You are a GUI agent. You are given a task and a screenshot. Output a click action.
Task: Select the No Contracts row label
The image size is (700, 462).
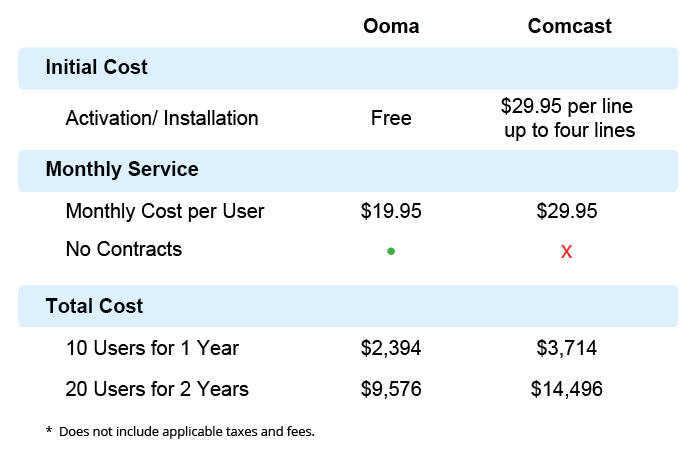coord(124,249)
